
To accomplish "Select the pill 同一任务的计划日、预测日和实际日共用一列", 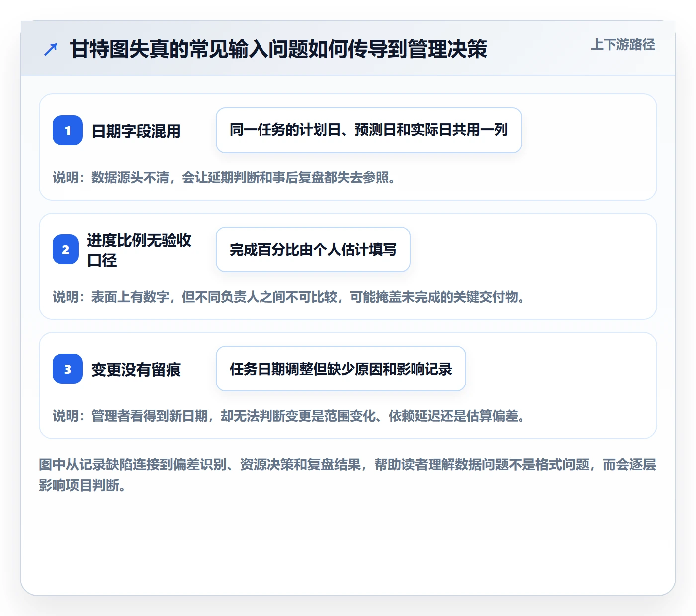I will click(x=369, y=130).
